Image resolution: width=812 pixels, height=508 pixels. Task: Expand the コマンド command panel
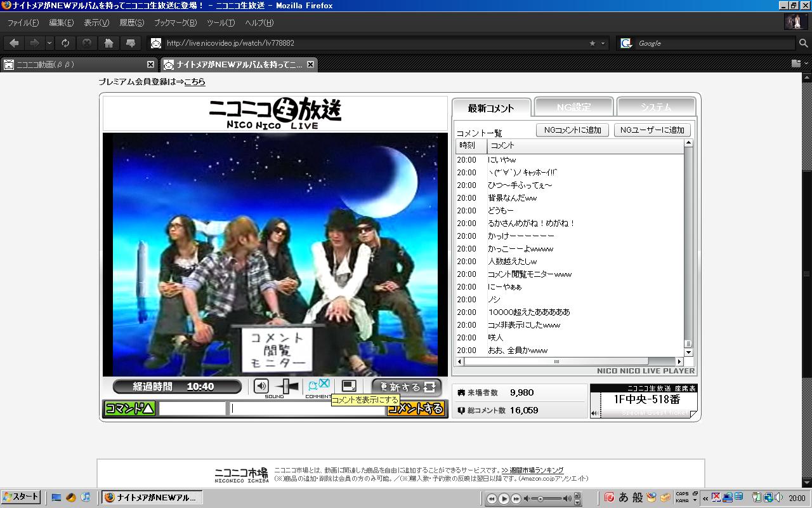coord(130,408)
